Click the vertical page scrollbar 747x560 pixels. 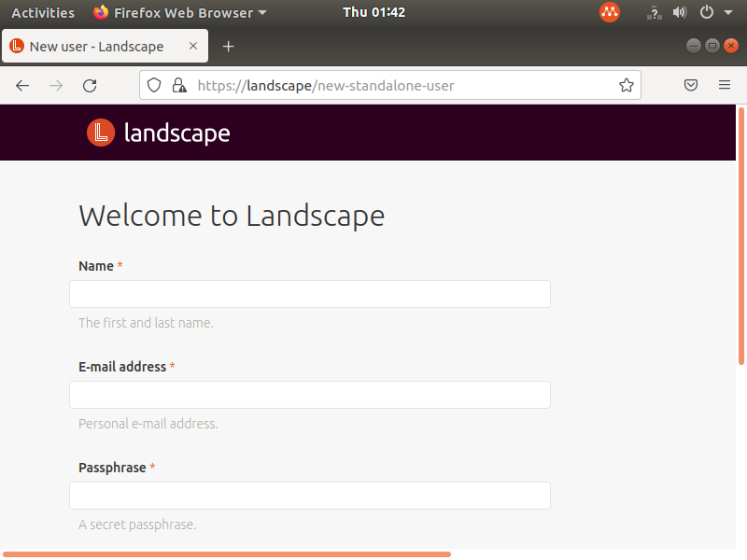pyautogui.click(x=740, y=237)
